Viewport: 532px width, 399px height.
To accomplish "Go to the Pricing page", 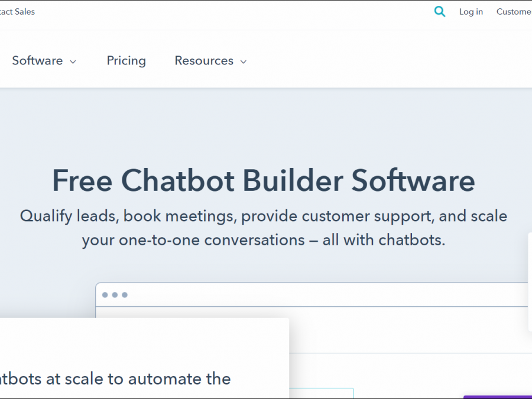I will click(x=126, y=61).
